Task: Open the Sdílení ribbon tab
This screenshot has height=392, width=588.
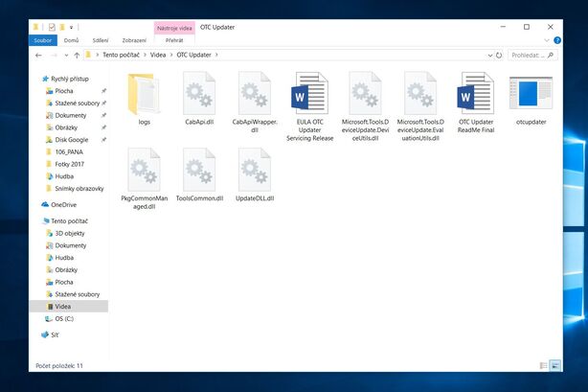Action: 101,40
